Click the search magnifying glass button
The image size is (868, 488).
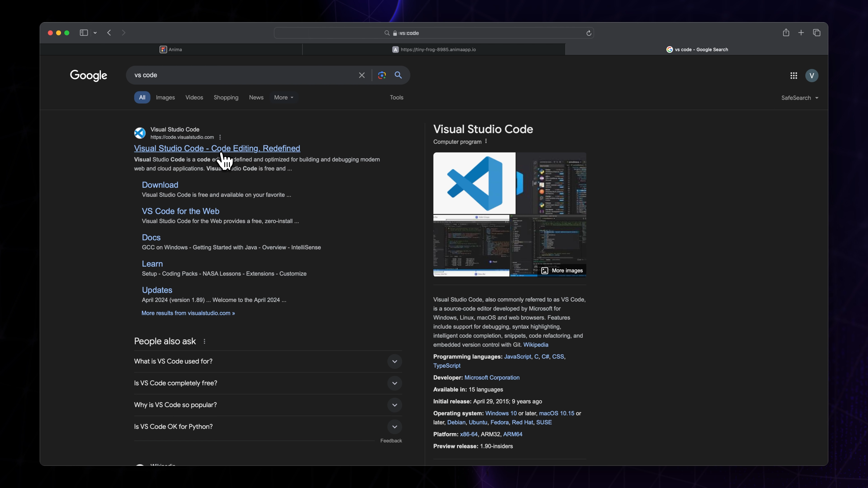(x=398, y=75)
